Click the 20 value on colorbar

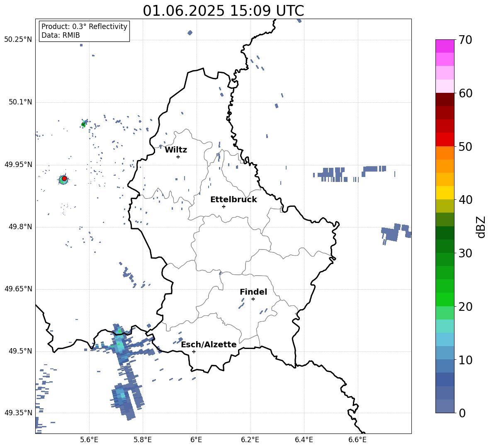pos(465,306)
